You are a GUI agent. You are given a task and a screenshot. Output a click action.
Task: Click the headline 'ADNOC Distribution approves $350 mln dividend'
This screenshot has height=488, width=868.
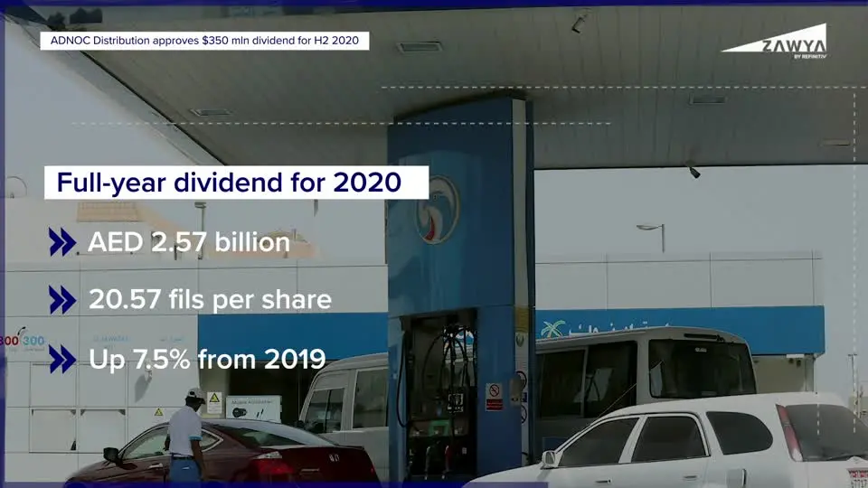pos(205,41)
